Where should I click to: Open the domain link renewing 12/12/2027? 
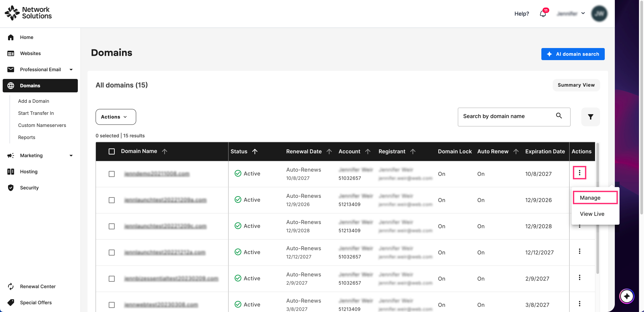pos(165,253)
